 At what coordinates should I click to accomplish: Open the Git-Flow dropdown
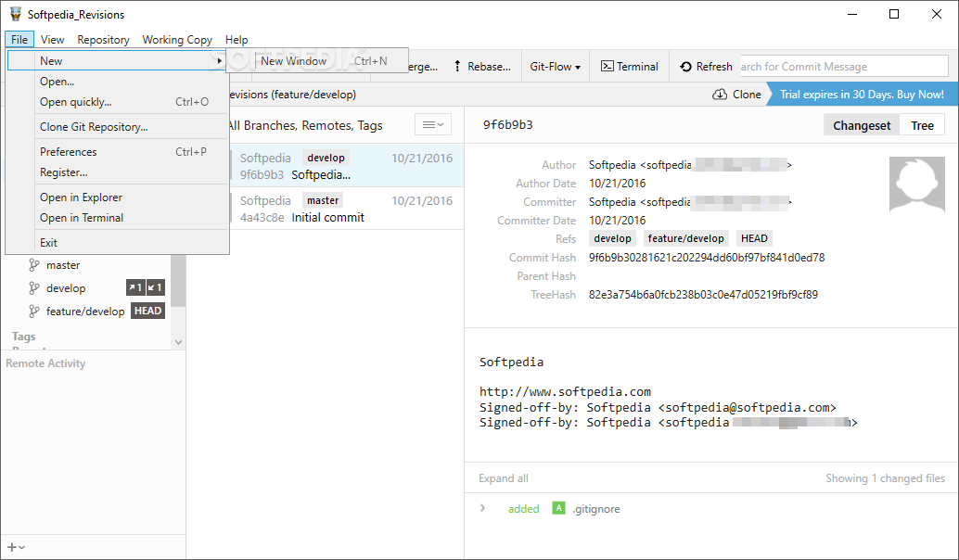(555, 67)
